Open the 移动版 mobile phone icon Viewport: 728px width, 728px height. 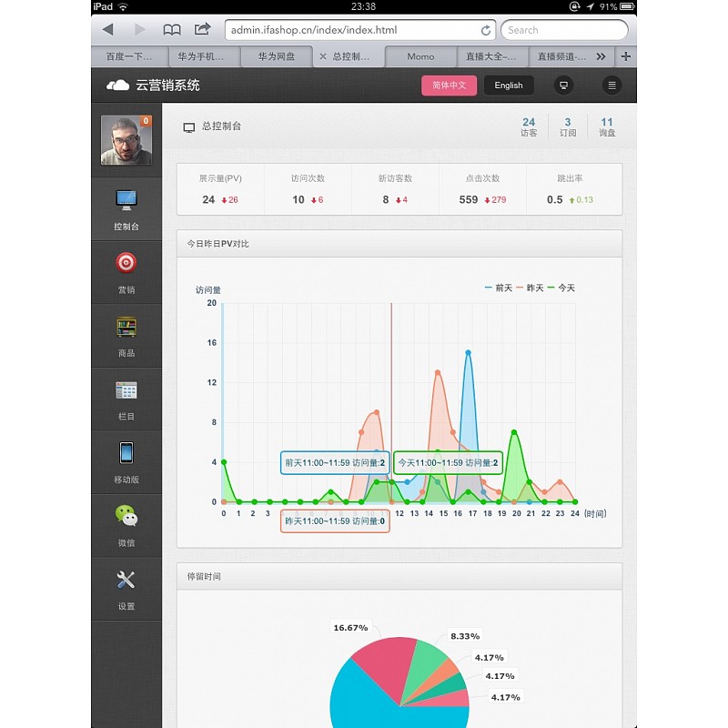click(x=126, y=453)
